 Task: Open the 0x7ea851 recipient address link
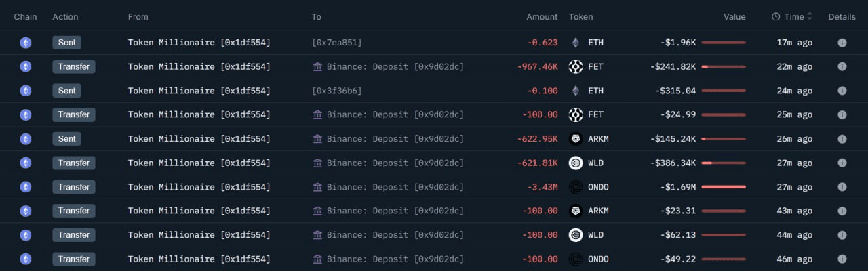pos(336,43)
